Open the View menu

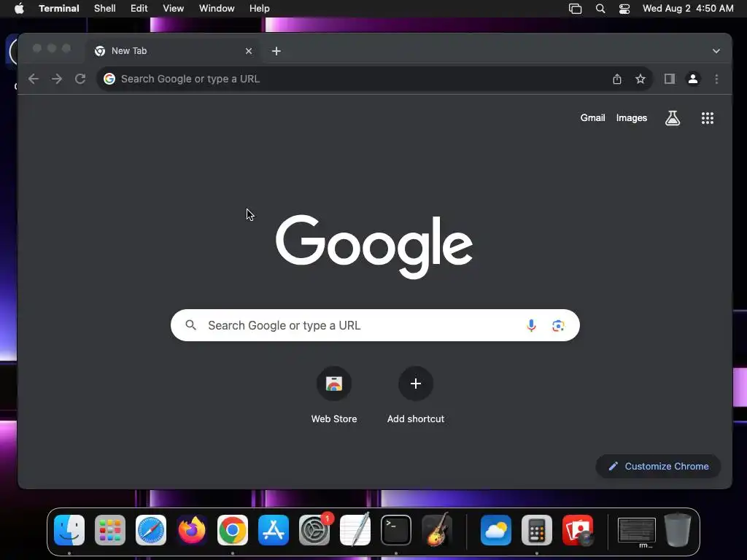[174, 9]
